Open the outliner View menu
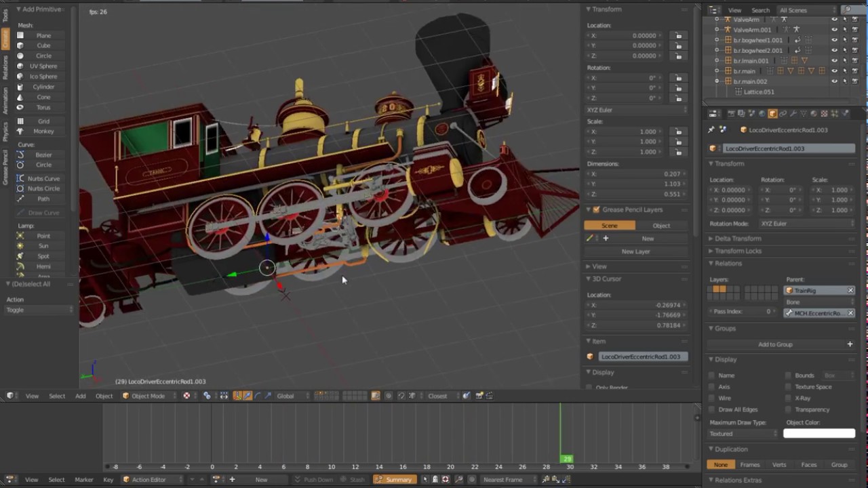The height and width of the screenshot is (488, 868). pos(734,10)
